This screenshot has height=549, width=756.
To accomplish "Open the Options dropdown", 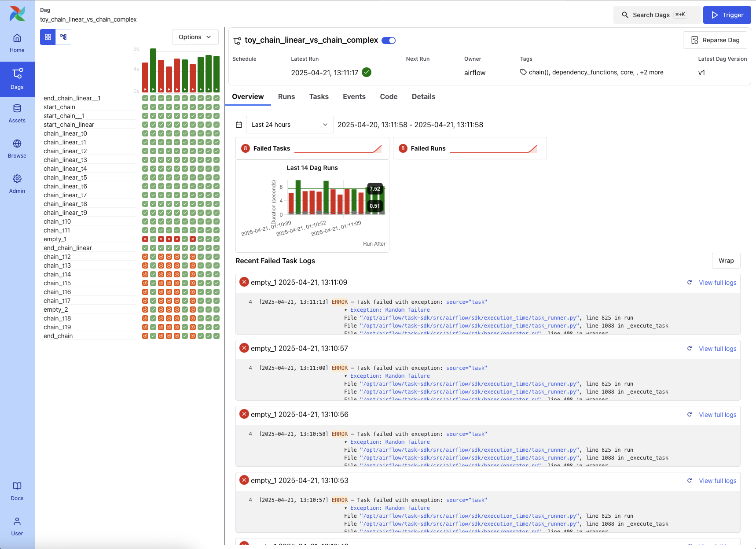I will point(195,37).
